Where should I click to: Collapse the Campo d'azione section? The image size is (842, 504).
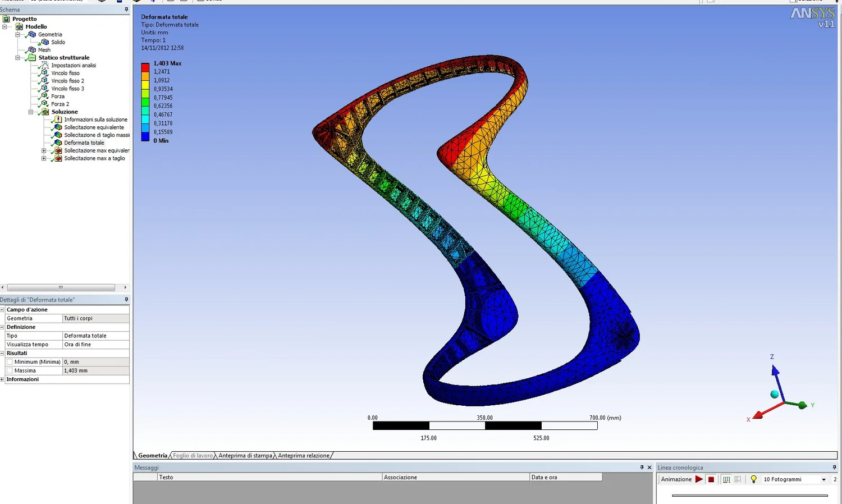click(2, 310)
